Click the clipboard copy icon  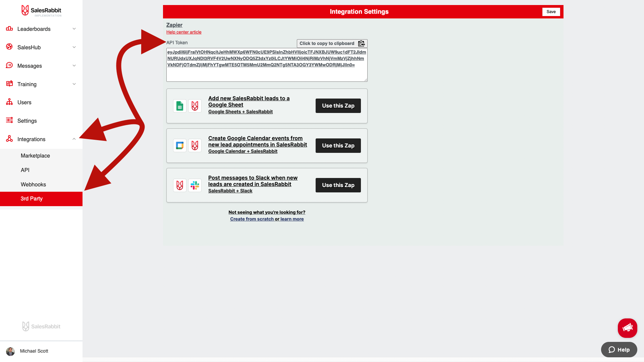(361, 44)
